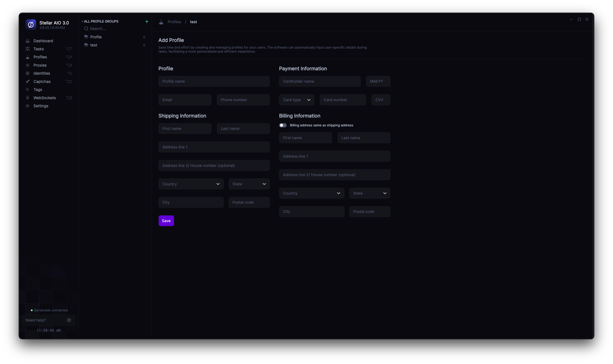
Task: Open the Tasks menu item
Action: 39,49
